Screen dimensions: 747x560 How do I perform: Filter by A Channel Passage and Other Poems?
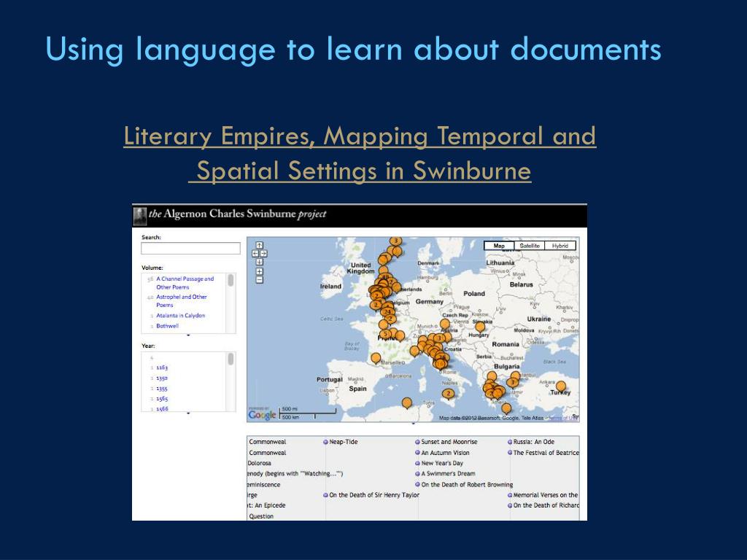coord(185,283)
